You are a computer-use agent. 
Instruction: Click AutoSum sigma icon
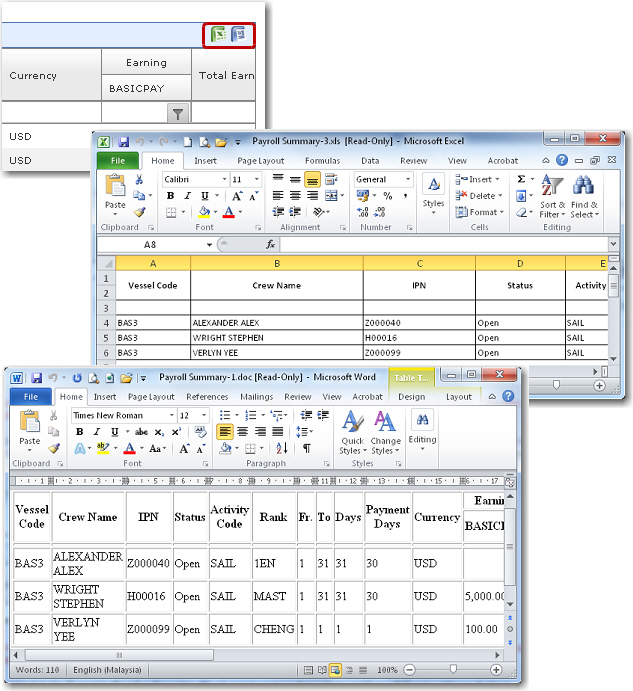click(521, 179)
